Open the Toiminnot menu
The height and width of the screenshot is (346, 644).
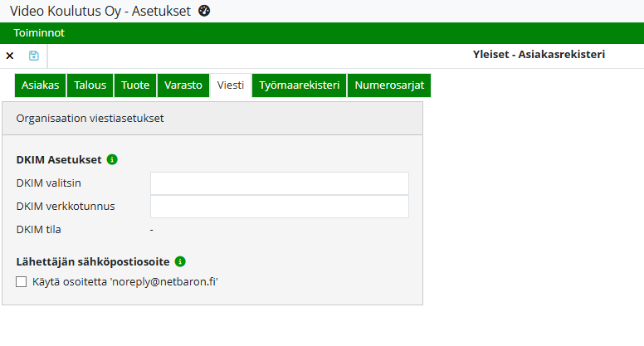[x=39, y=33]
